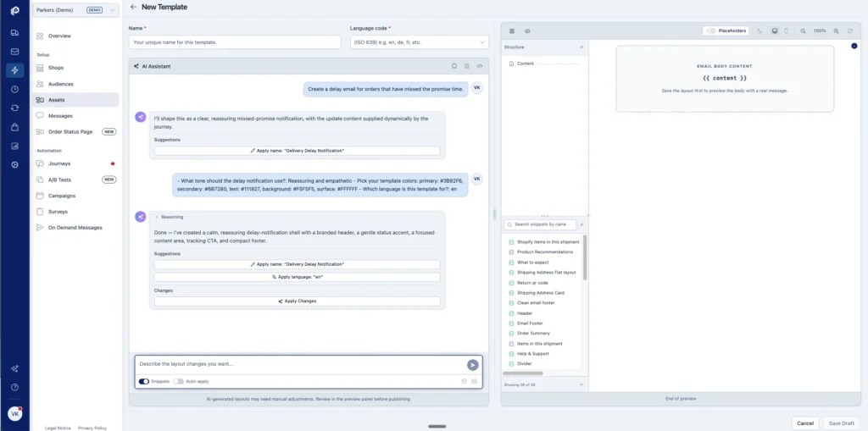
Task: Select Assets in the navigation
Action: click(75, 100)
